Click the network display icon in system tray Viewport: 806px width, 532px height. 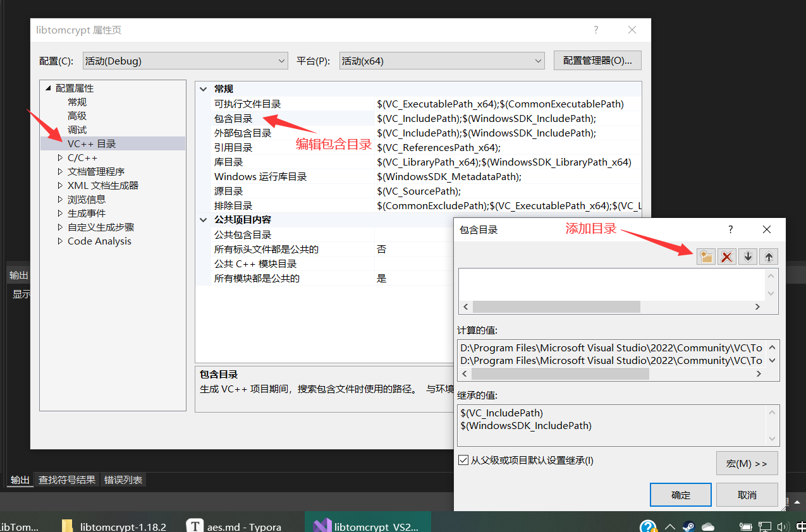click(x=765, y=526)
